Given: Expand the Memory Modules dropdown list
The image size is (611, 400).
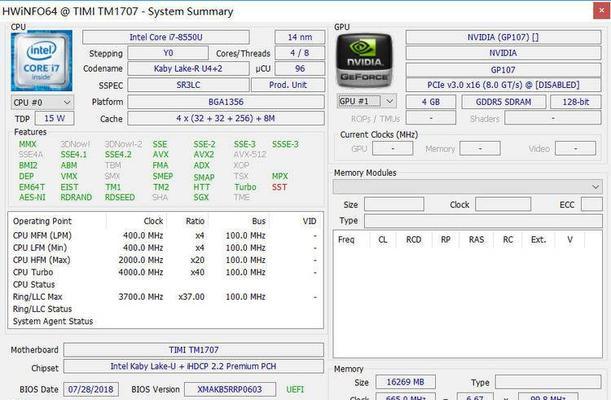Looking at the screenshot, I should coord(467,187).
